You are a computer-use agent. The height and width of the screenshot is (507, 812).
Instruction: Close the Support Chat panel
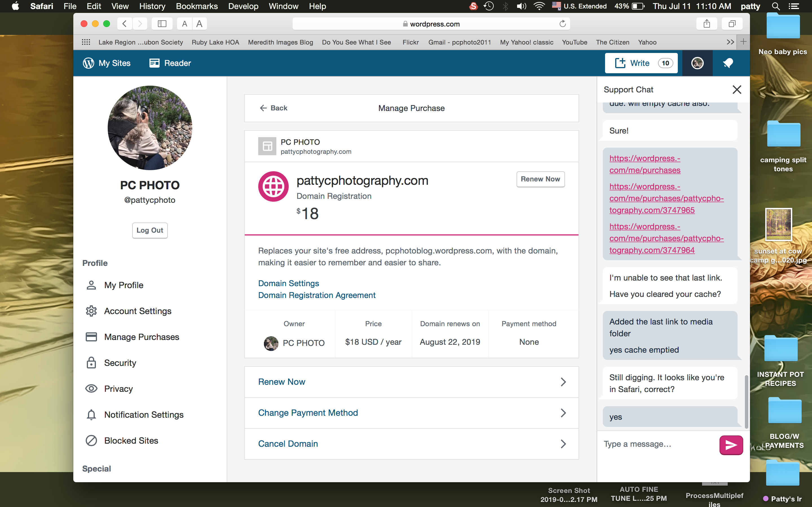736,90
